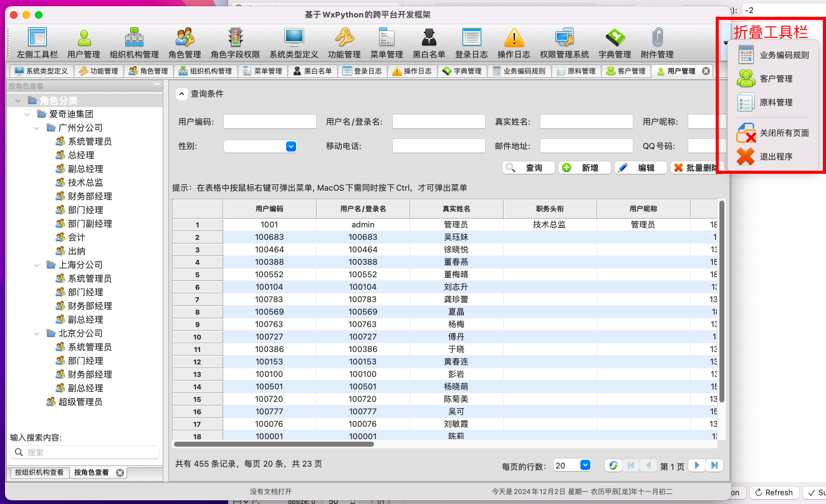Click the horizontal scrollbar under the table
Viewport: 826px width, 504px height.
tap(274, 444)
